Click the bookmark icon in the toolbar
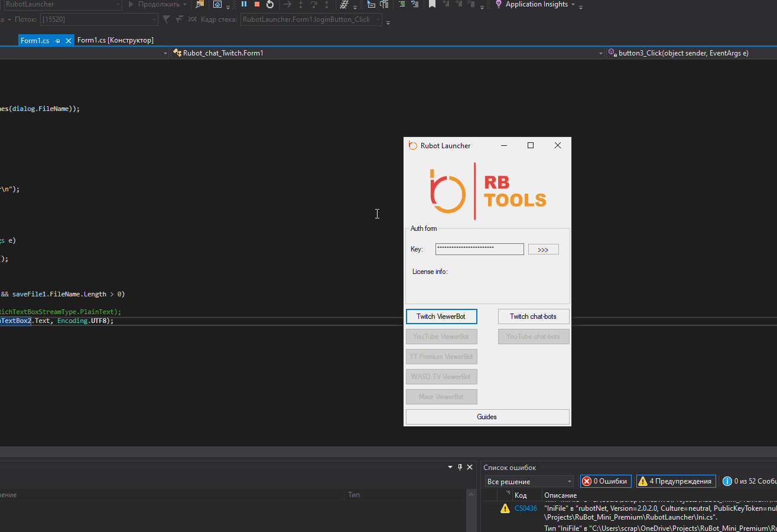 click(x=432, y=4)
